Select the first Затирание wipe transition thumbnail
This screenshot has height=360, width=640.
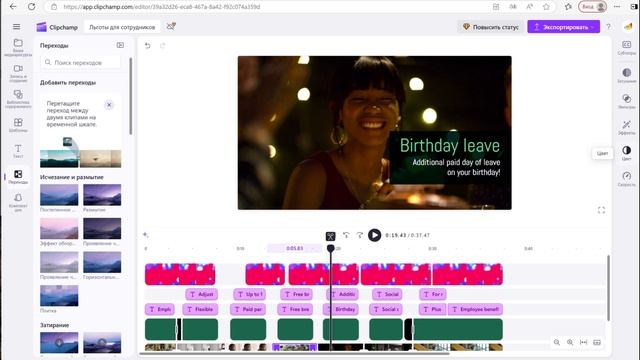(x=59, y=343)
